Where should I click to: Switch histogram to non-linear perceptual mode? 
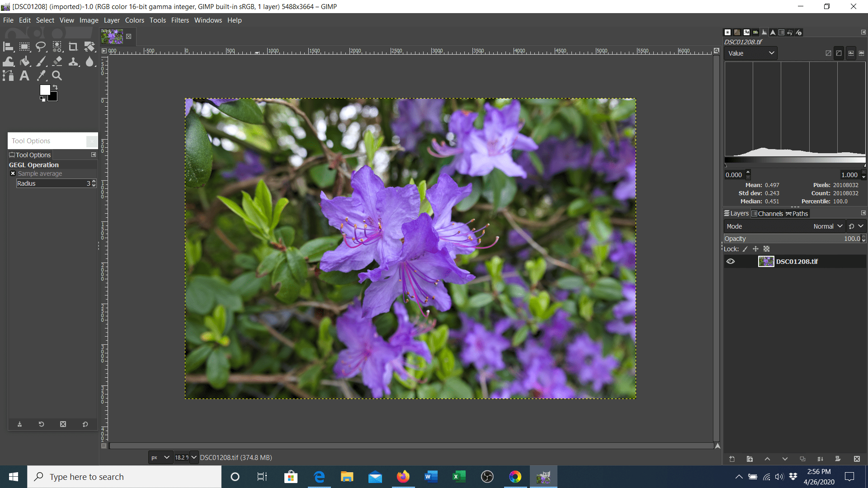point(839,53)
